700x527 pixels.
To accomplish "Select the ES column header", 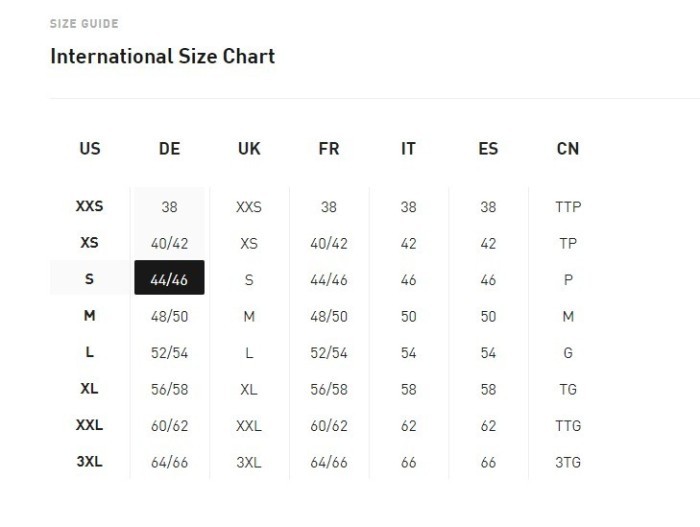I will pos(488,149).
